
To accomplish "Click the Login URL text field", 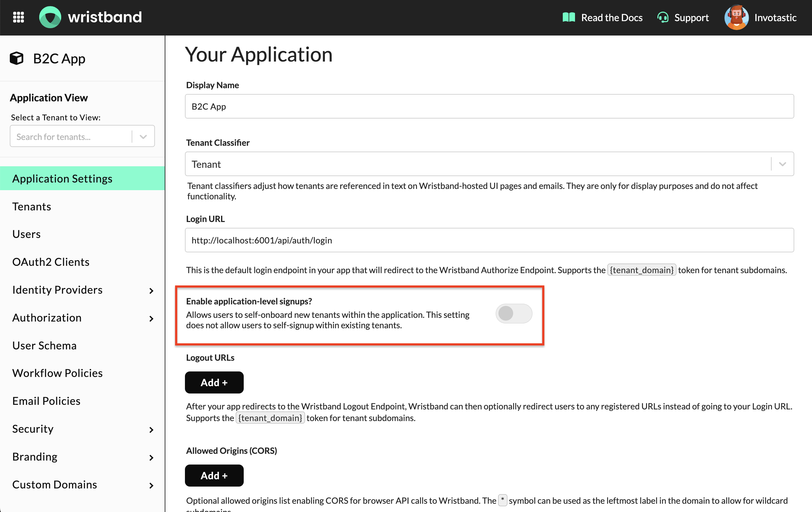I will [x=489, y=240].
